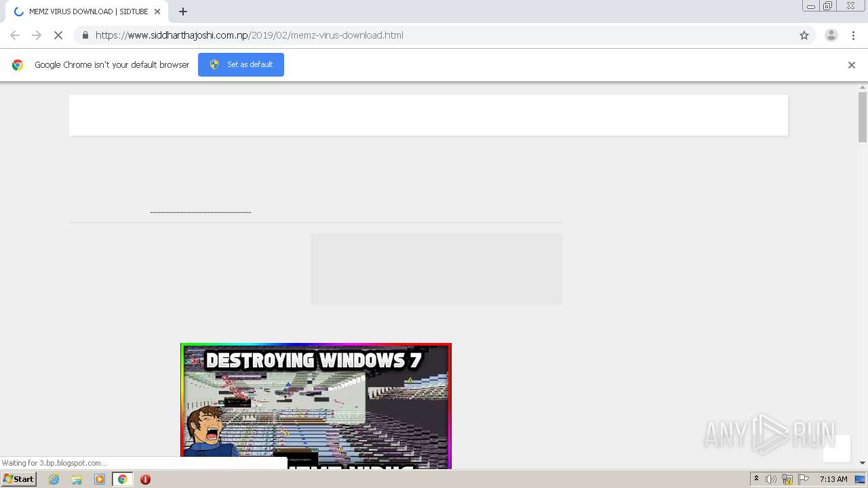Click the browser back arrow
868x488 pixels.
[x=15, y=35]
